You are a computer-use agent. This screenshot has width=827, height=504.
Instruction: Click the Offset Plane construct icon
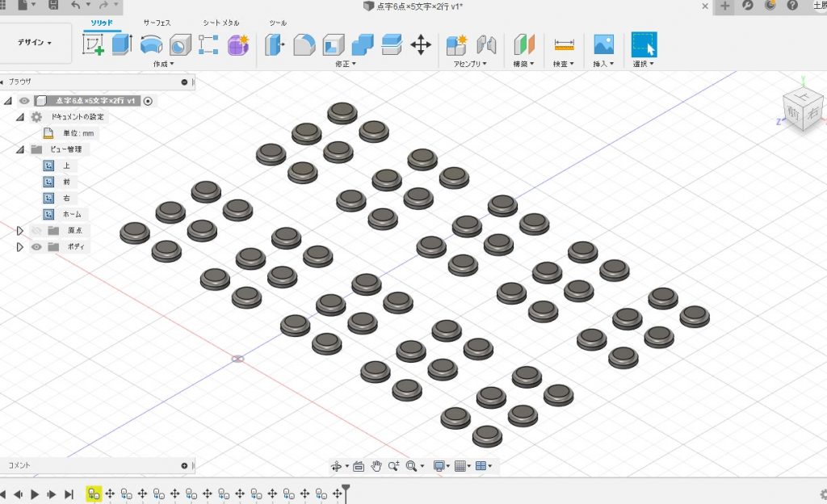[x=523, y=44]
